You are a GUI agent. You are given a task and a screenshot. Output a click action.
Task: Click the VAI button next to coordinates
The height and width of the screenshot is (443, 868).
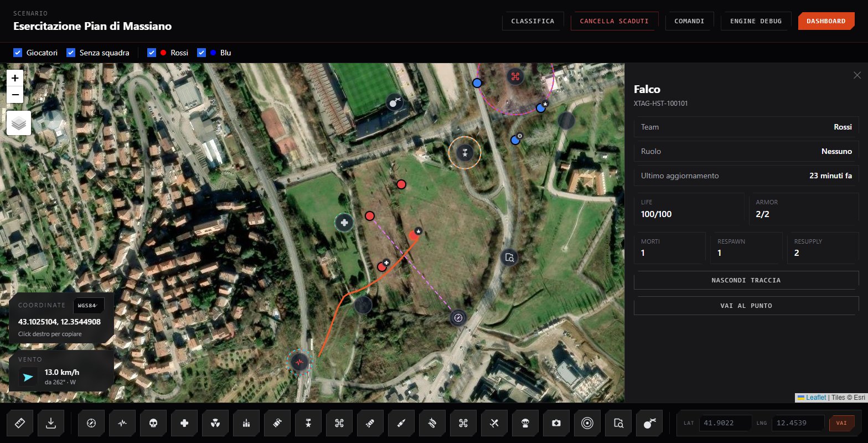841,423
